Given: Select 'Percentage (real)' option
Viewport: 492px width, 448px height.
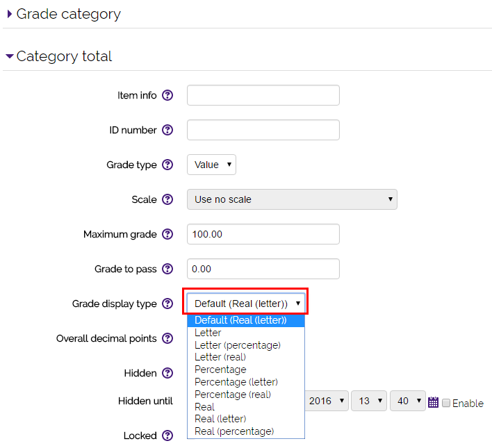Looking at the screenshot, I should pos(246,395).
